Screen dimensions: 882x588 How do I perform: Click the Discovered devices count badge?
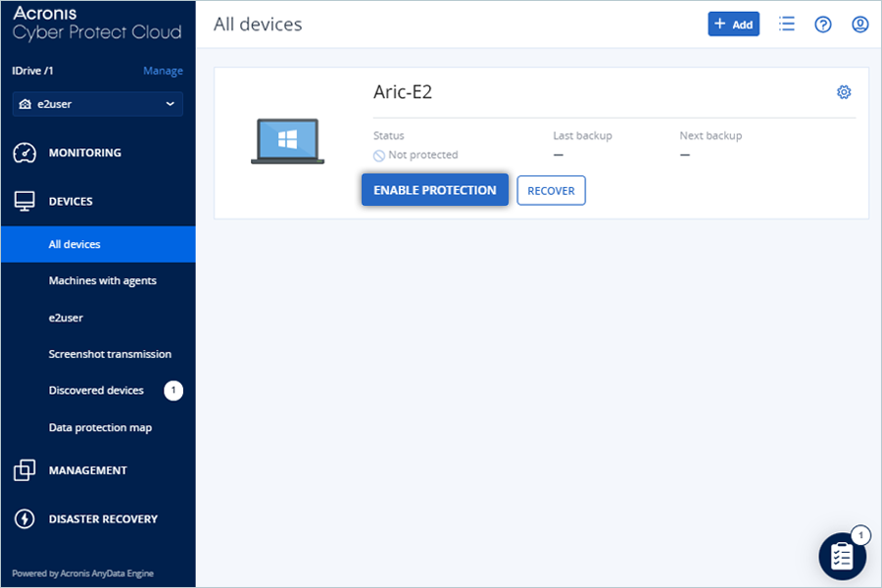point(173,390)
